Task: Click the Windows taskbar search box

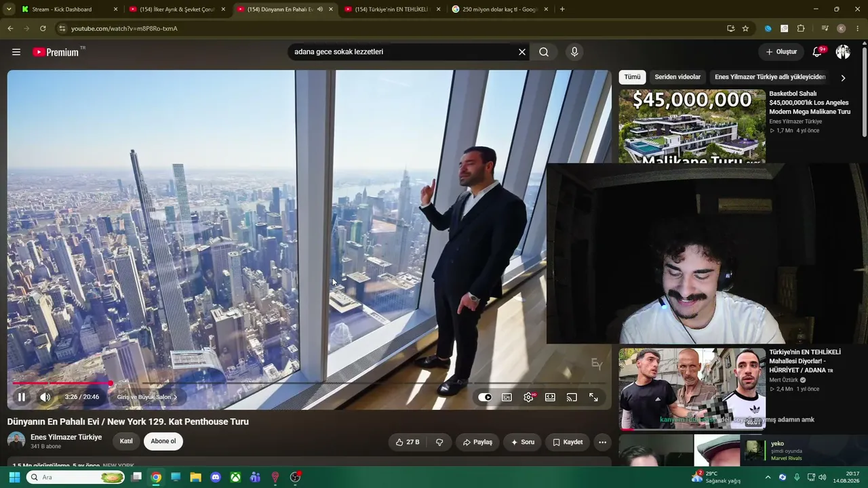Action: (76, 477)
